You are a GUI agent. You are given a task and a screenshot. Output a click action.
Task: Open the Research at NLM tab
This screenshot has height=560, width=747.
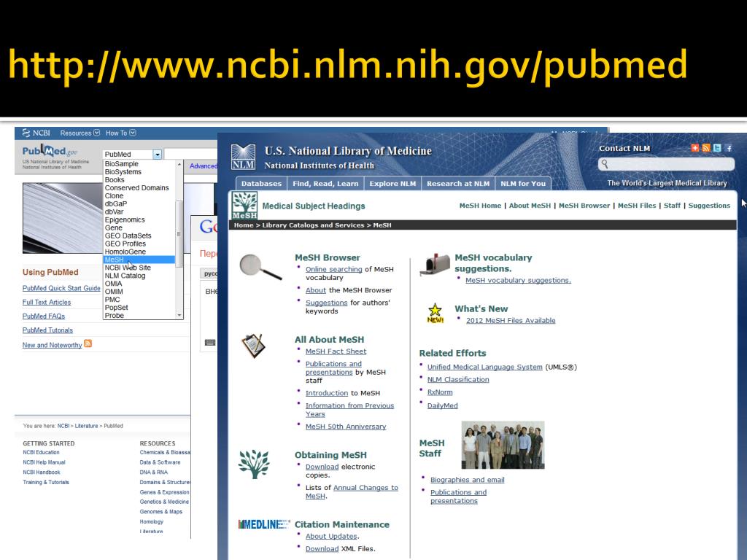coord(458,184)
